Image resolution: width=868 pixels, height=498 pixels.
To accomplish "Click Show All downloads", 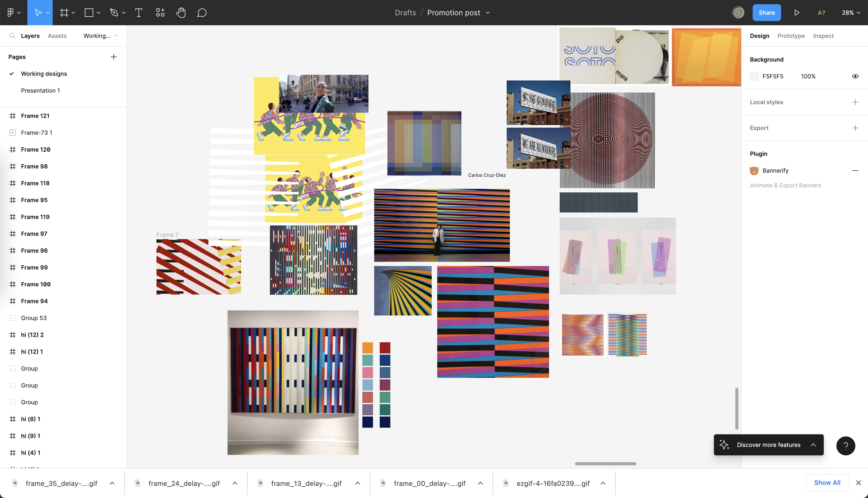I will pyautogui.click(x=827, y=483).
